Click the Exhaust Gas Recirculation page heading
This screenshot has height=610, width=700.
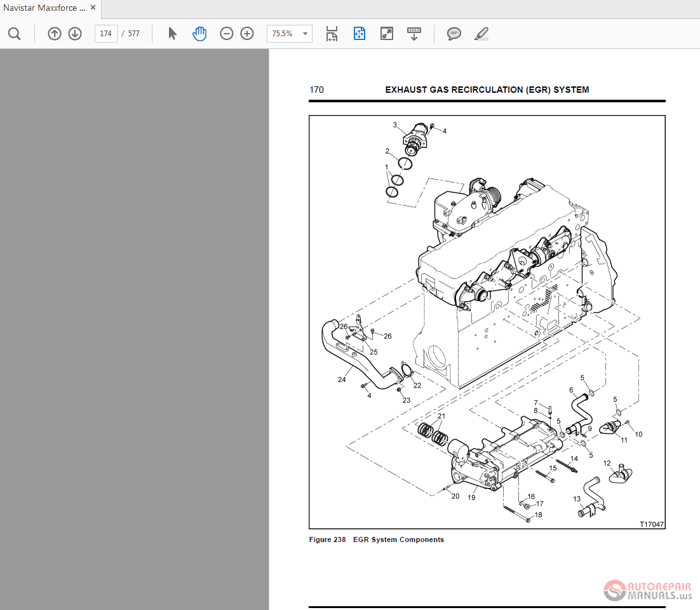[x=487, y=90]
